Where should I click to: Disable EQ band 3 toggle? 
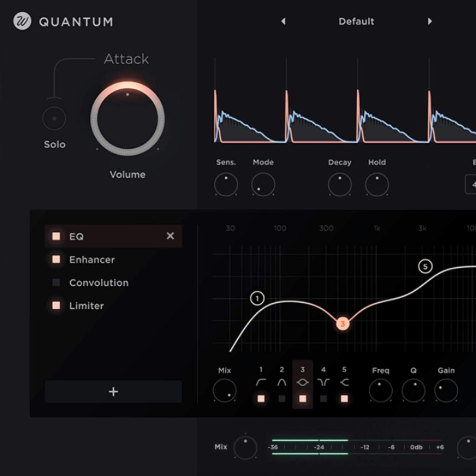coord(303,399)
